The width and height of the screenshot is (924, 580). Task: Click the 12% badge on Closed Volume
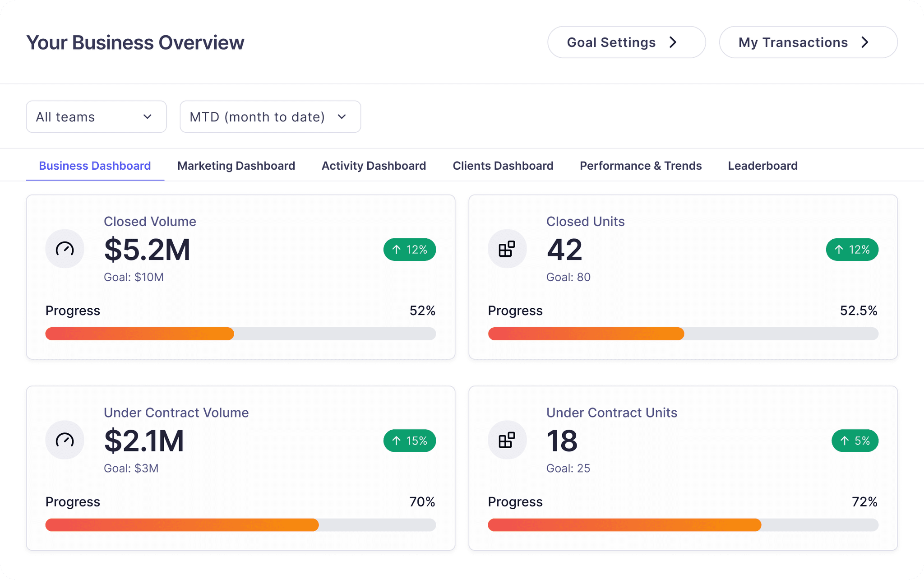click(x=409, y=250)
